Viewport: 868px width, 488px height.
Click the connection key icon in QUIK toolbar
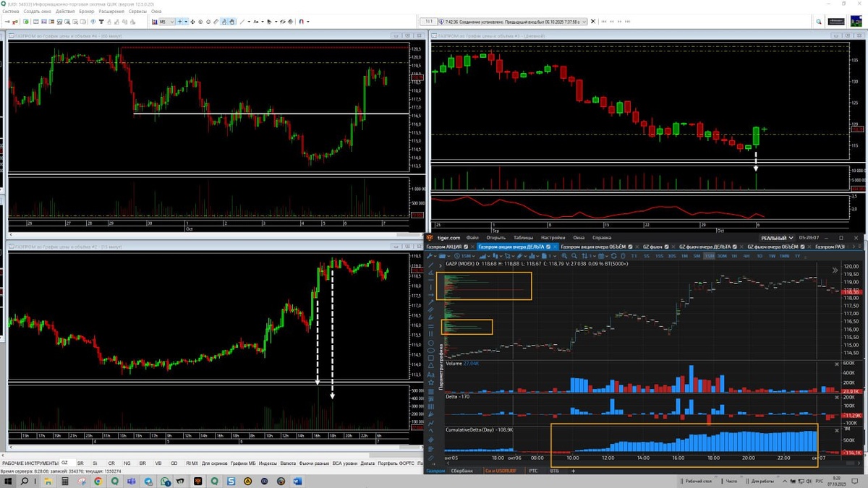[7, 22]
